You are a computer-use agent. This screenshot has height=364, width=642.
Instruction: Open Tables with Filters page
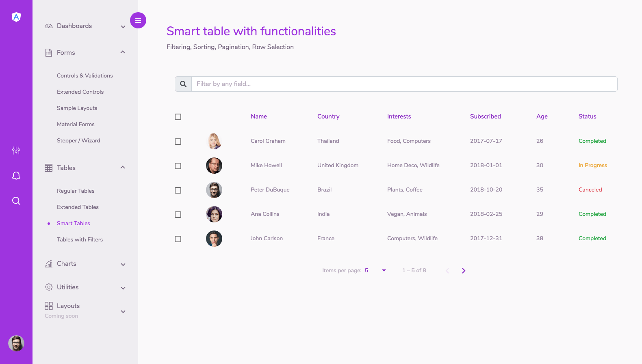point(80,239)
